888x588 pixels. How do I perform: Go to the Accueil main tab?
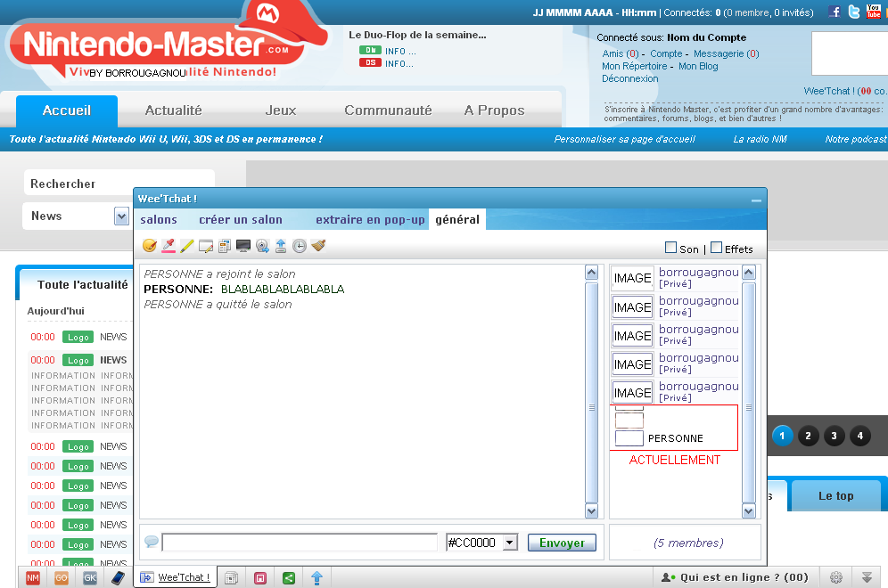tap(67, 110)
